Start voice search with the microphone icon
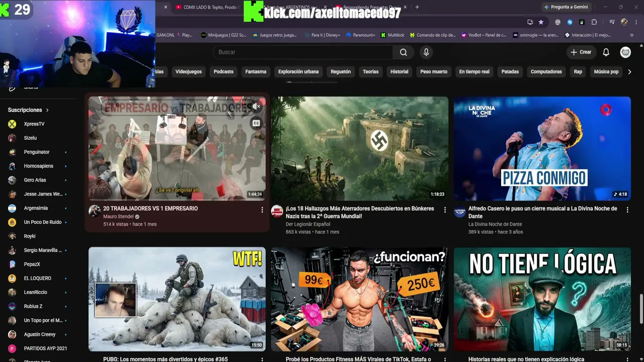Screen dimensions: 644x362 [426, 52]
